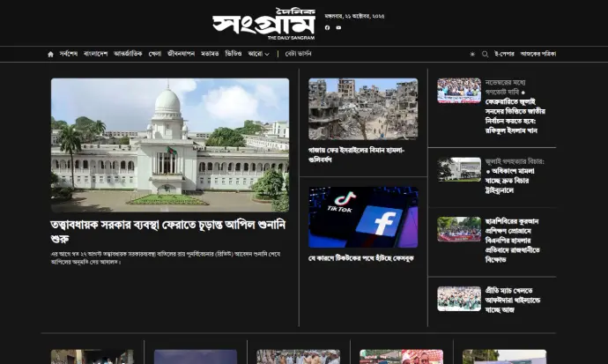Go to the বাংলাদেশ section
Viewport: 608px width, 364px height.
point(95,54)
